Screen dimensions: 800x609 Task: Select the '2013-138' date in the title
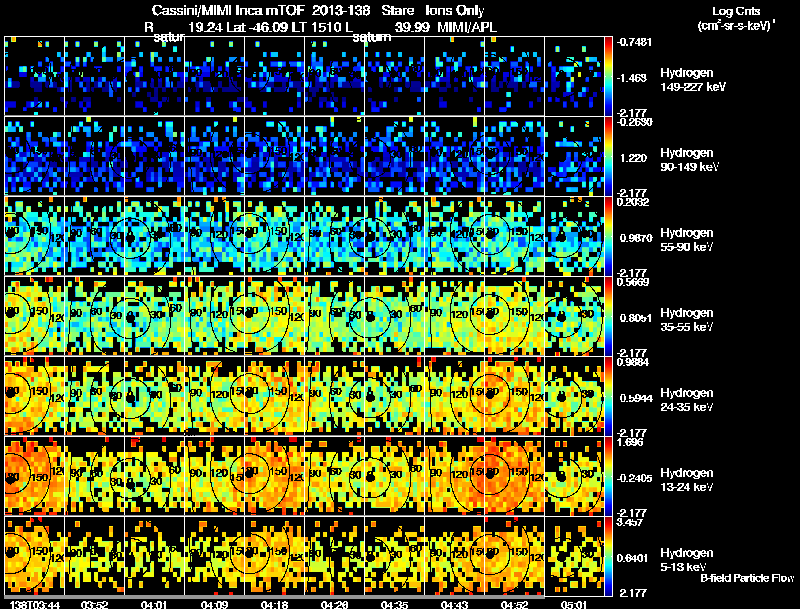[x=341, y=11]
